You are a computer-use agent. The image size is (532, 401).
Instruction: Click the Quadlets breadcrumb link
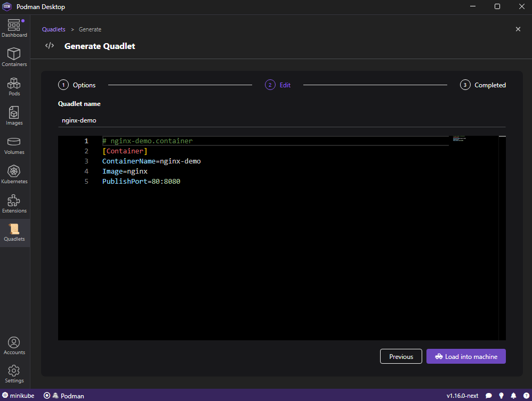point(53,29)
